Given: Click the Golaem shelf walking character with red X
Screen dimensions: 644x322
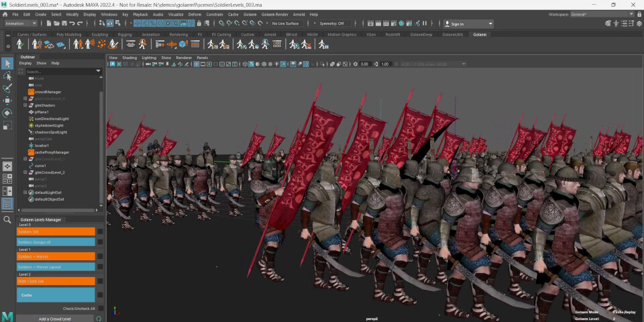Looking at the screenshot, I should pyautogui.click(x=306, y=44).
